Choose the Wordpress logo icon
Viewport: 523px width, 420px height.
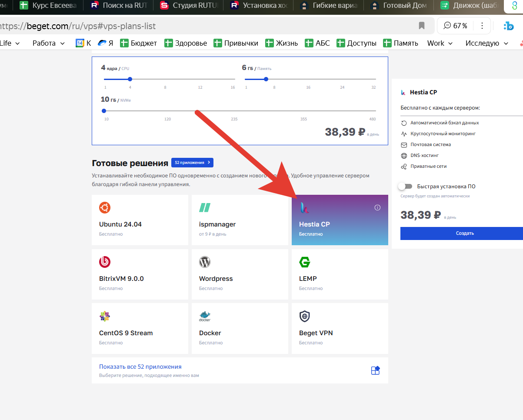pos(205,262)
